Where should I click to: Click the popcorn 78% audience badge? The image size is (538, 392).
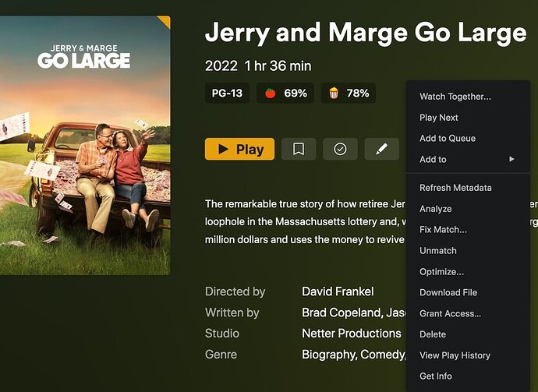(x=349, y=94)
